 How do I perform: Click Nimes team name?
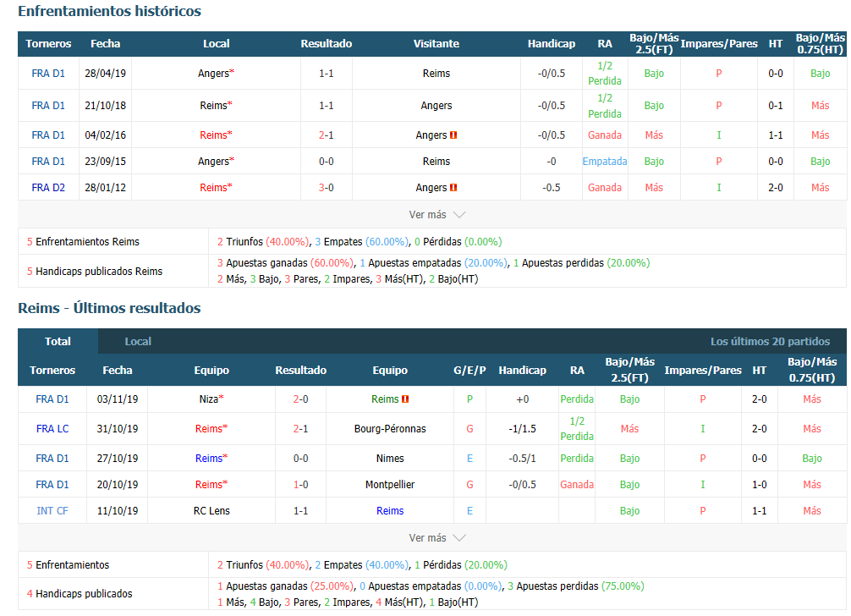390,458
